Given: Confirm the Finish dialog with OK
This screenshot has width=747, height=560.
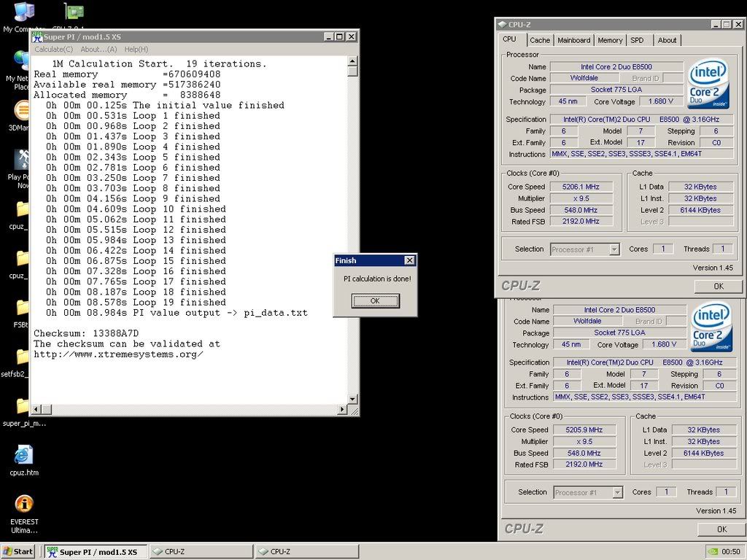Looking at the screenshot, I should pyautogui.click(x=375, y=300).
